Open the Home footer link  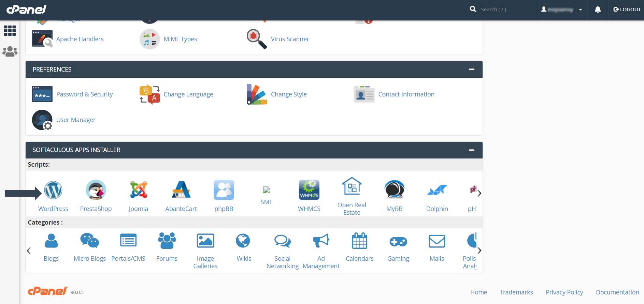click(478, 292)
